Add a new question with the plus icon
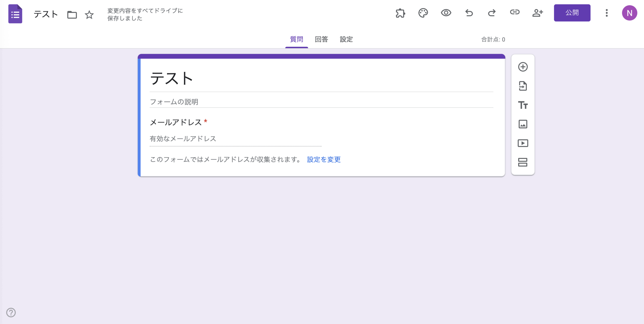 click(x=523, y=67)
